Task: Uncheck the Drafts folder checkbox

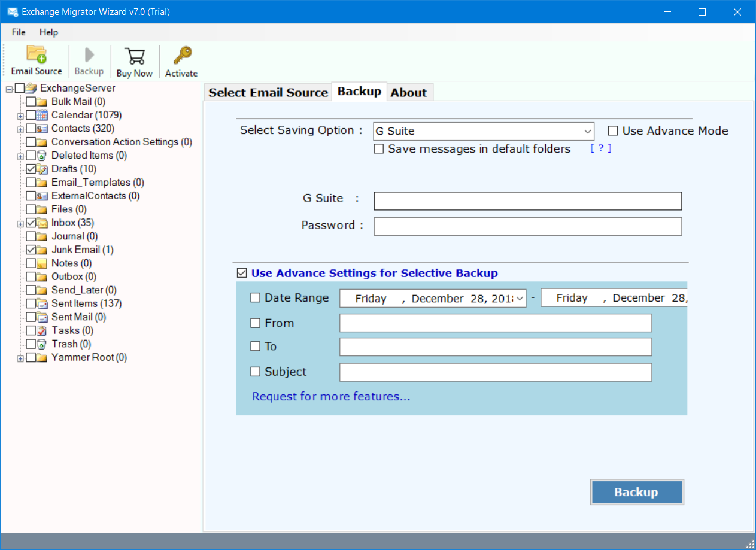Action: (x=31, y=169)
